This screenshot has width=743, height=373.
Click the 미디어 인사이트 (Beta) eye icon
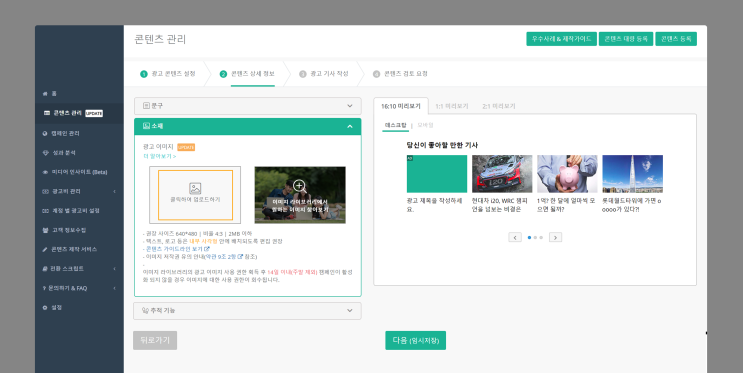[45, 173]
